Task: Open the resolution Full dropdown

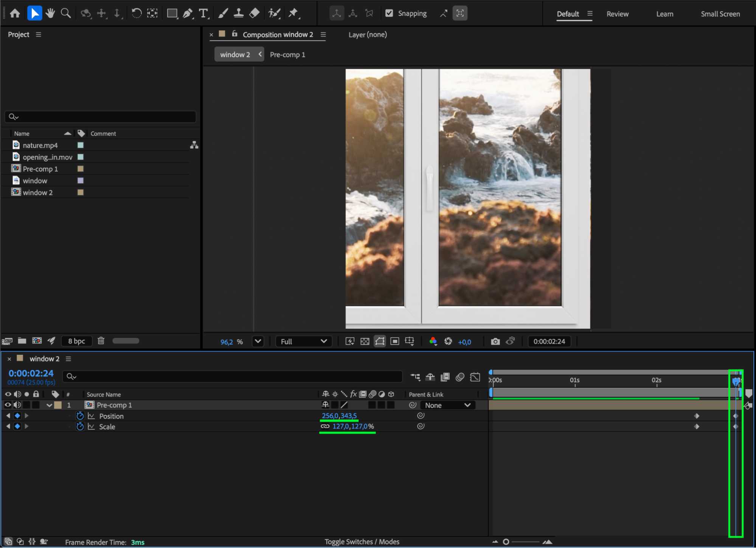Action: point(304,342)
